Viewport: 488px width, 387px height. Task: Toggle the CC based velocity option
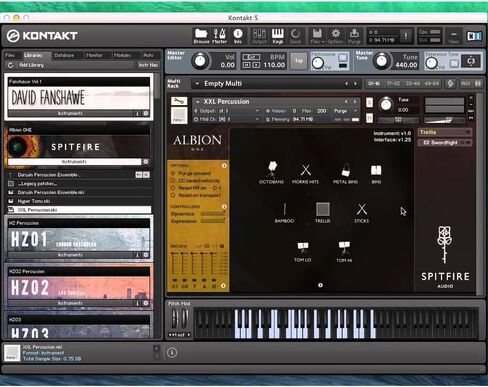point(173,181)
